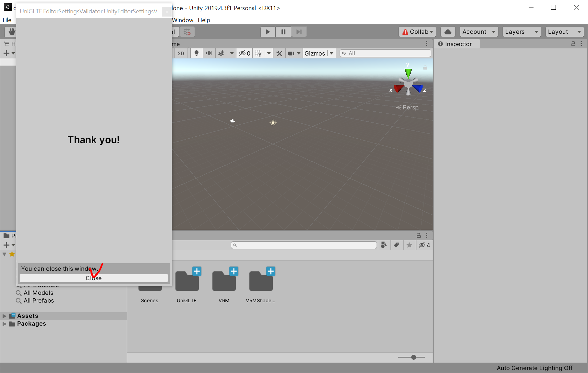Open the Account dropdown
The image size is (588, 373).
point(479,32)
